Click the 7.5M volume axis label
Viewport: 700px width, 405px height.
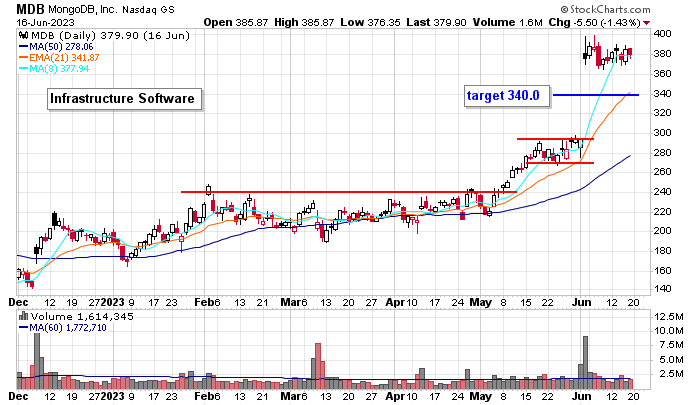[669, 345]
